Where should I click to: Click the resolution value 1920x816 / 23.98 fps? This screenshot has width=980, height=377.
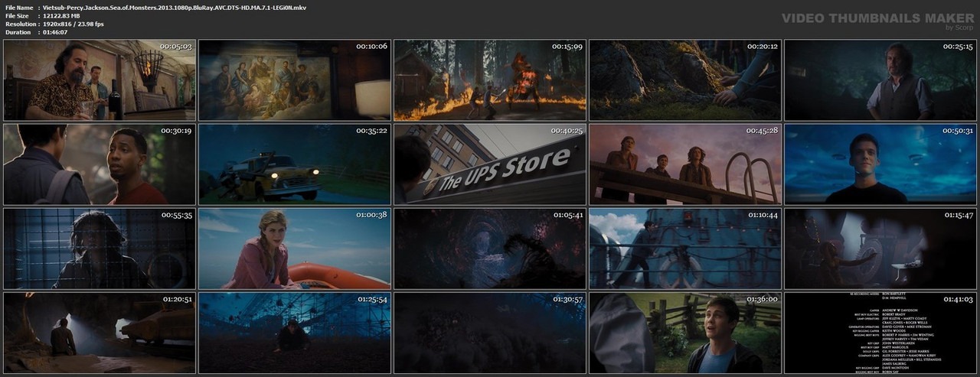point(73,24)
